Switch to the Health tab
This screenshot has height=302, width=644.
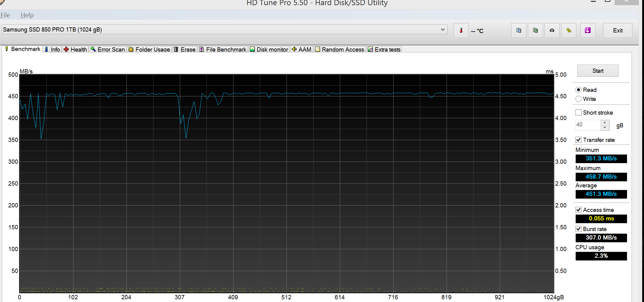tap(75, 49)
